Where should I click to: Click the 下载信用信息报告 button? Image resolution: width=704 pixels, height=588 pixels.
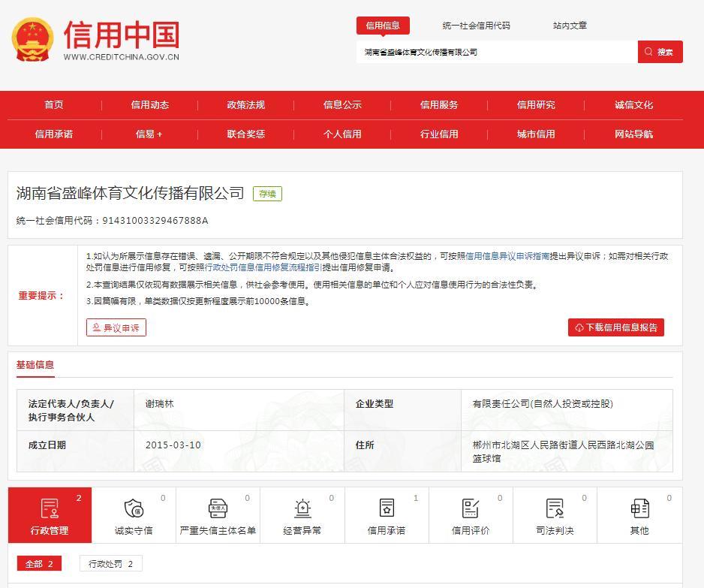(616, 327)
